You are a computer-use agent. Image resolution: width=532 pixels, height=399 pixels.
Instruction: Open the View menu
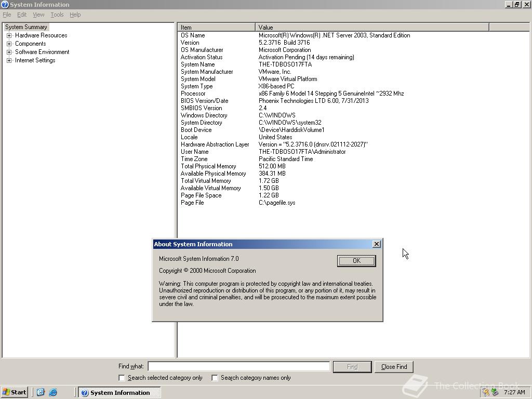point(38,15)
